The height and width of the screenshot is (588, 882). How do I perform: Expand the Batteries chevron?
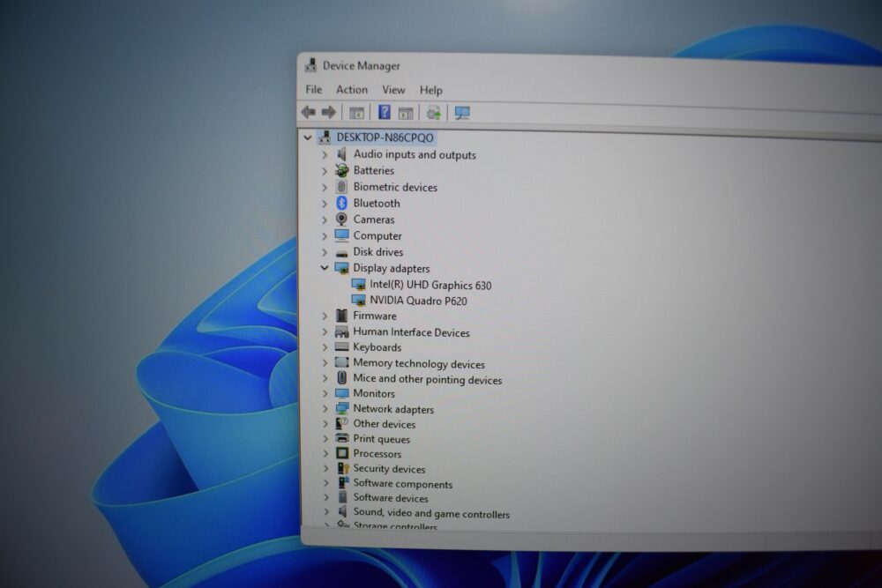click(325, 170)
